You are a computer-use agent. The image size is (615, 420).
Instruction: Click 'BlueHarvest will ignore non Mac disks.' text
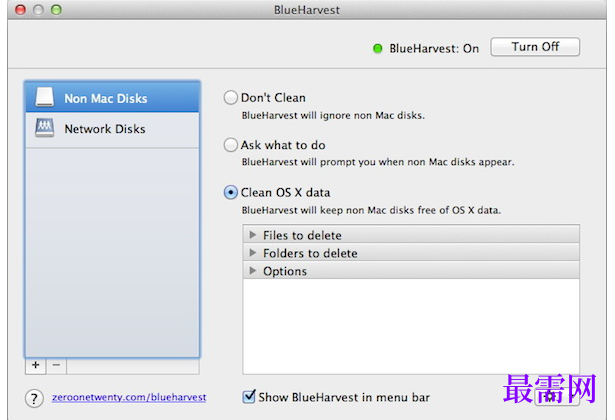pos(333,115)
